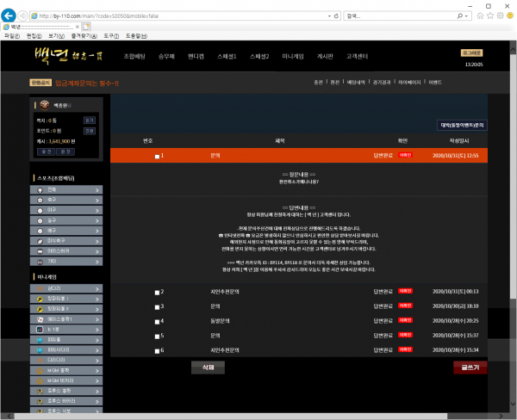Click the horizontal scrollbar at the bottom
This screenshot has width=517, height=420.
coord(230,416)
